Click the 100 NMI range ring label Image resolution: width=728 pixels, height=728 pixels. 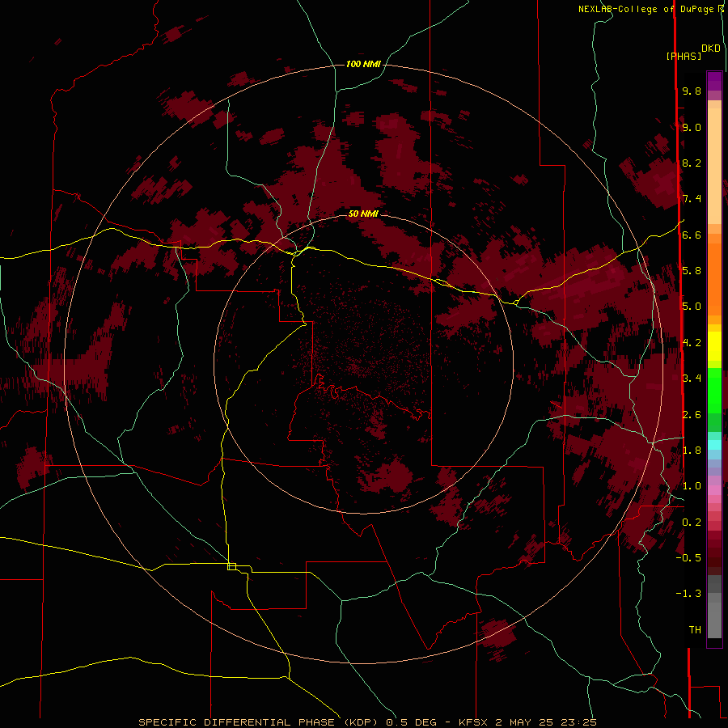point(363,64)
